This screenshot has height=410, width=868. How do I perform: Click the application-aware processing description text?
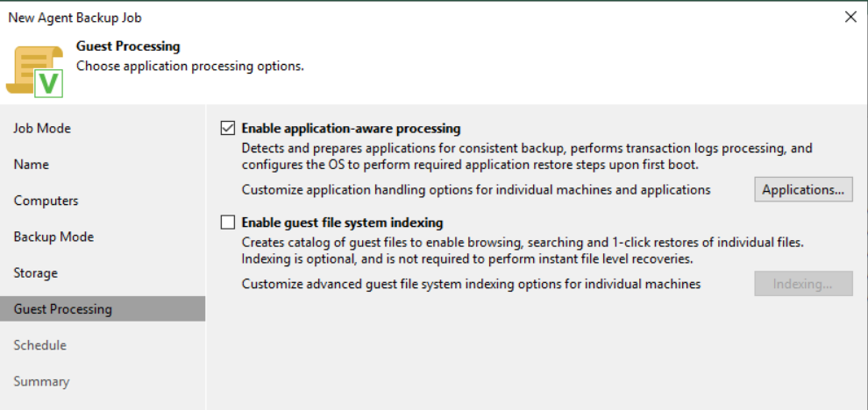coord(527,156)
